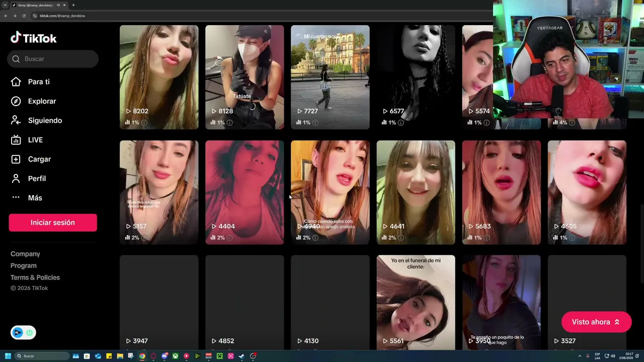Open the video with 8202 views
This screenshot has height=362, width=644.
159,77
